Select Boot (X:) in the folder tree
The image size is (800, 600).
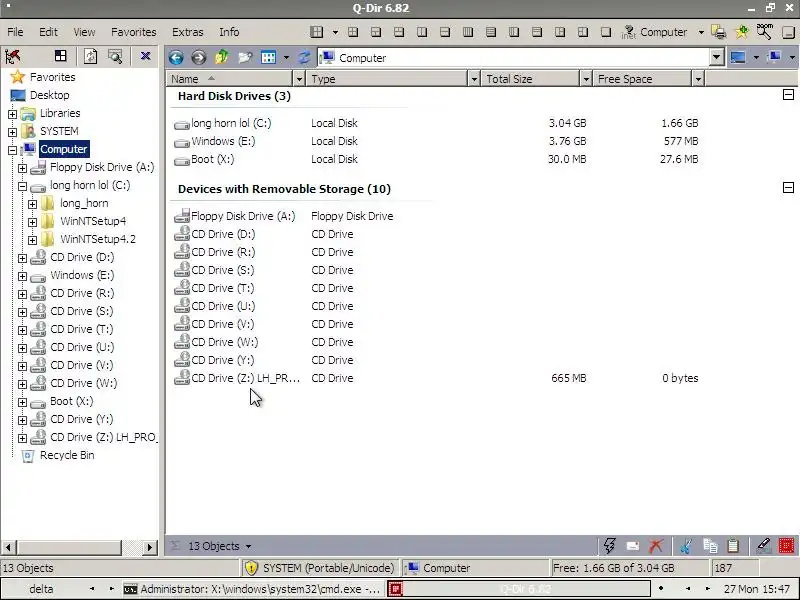71,401
